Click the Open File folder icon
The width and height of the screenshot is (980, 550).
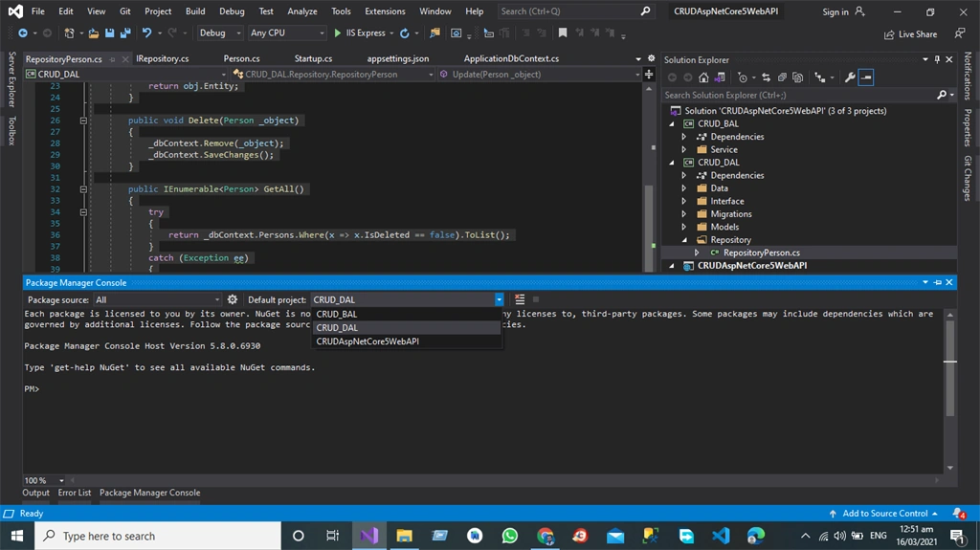tap(93, 33)
